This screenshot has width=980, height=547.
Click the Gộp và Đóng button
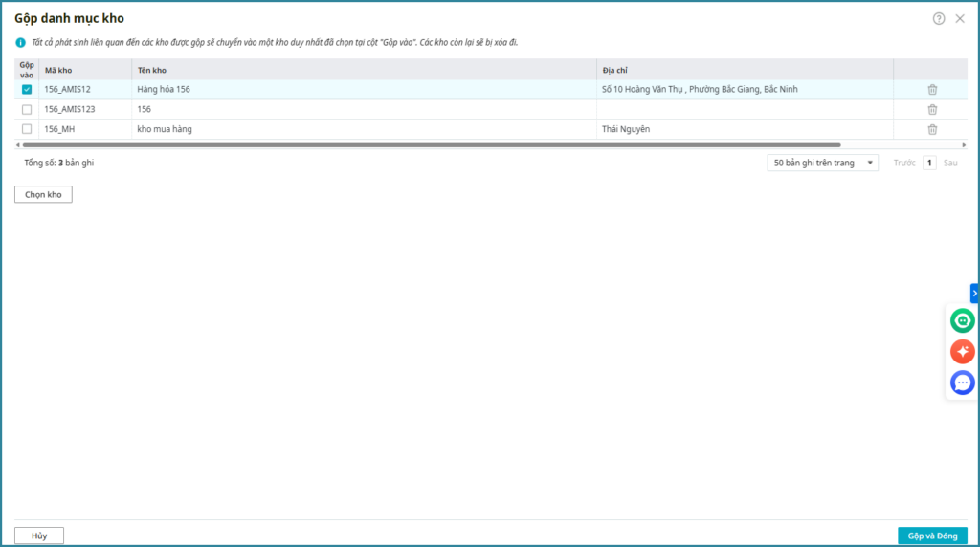(x=932, y=536)
